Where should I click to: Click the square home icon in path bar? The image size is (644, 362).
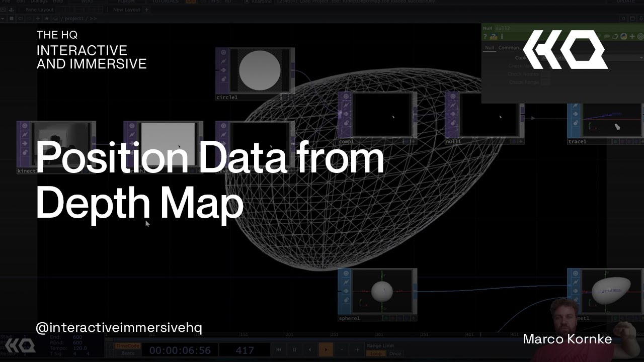12,19
